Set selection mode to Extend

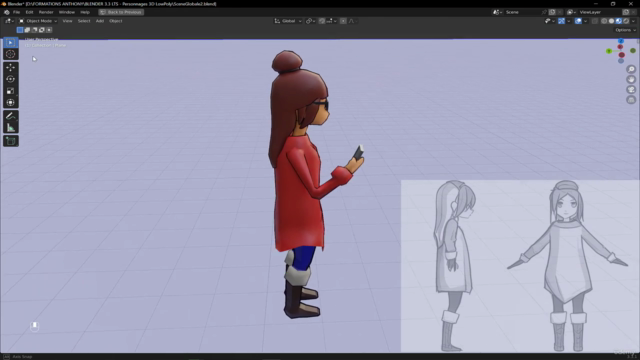pyautogui.click(x=27, y=30)
